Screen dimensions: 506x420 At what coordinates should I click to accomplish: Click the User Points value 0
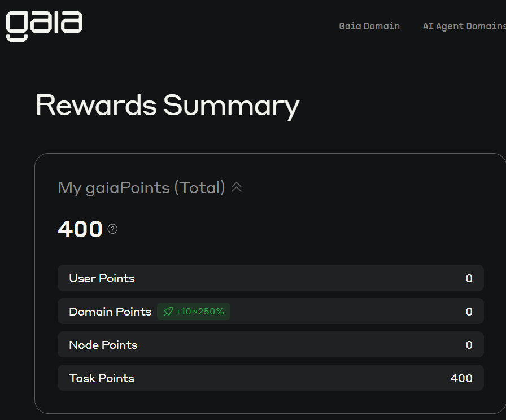pyautogui.click(x=469, y=278)
